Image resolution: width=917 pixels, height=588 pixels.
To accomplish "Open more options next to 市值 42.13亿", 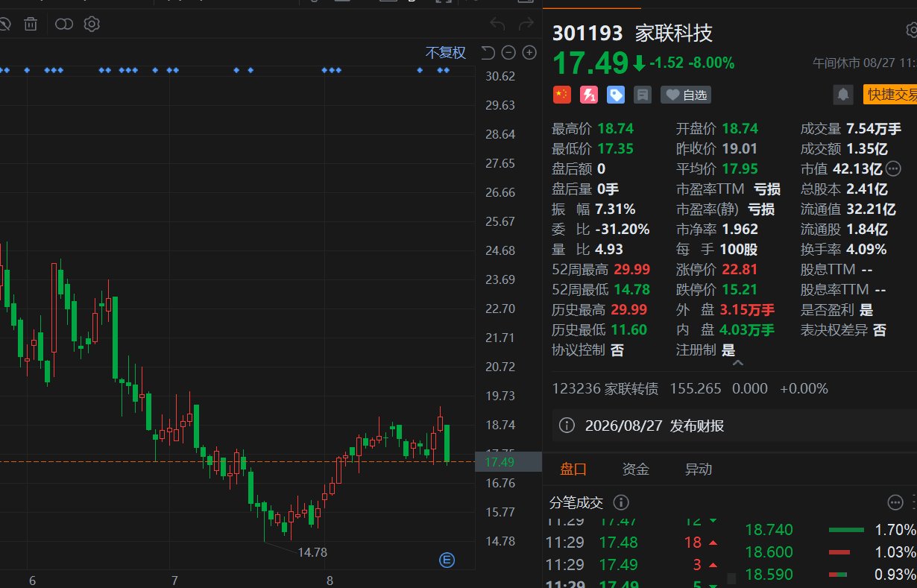I will click(892, 168).
